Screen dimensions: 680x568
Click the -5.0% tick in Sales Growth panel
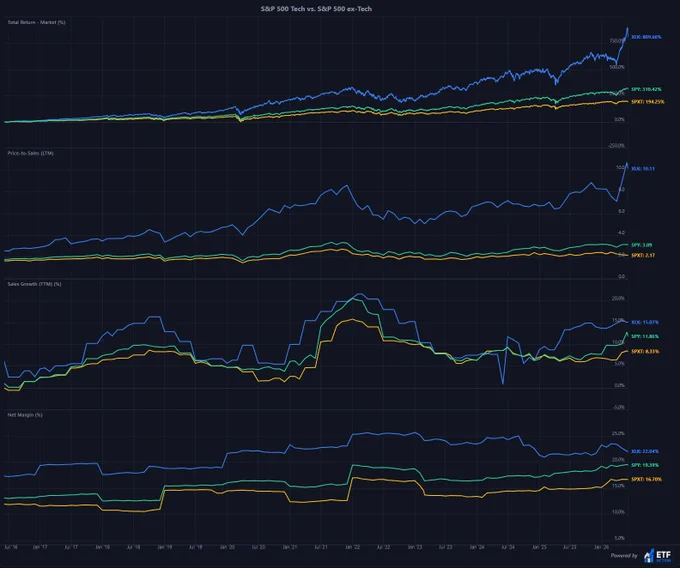pyautogui.click(x=619, y=408)
